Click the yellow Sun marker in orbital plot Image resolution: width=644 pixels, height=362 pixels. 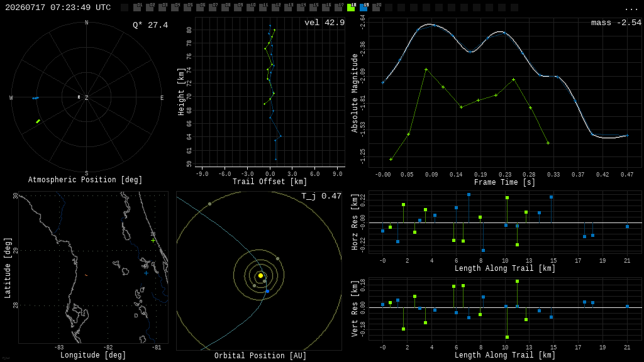pyautogui.click(x=260, y=275)
